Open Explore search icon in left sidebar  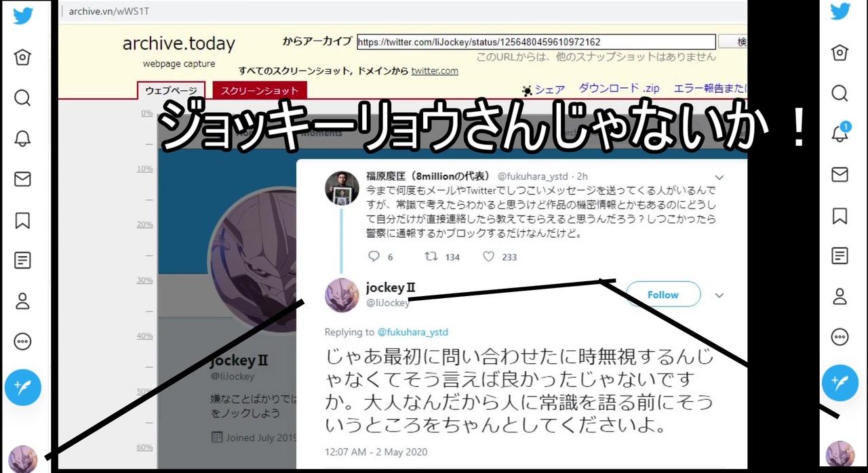coord(22,98)
